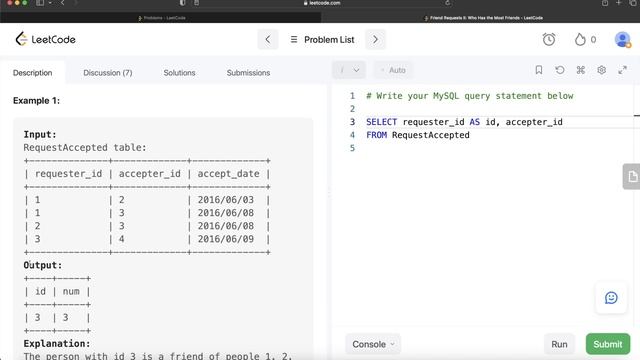The height and width of the screenshot is (360, 640).
Task: Switch to the Solutions tab
Action: 179,73
